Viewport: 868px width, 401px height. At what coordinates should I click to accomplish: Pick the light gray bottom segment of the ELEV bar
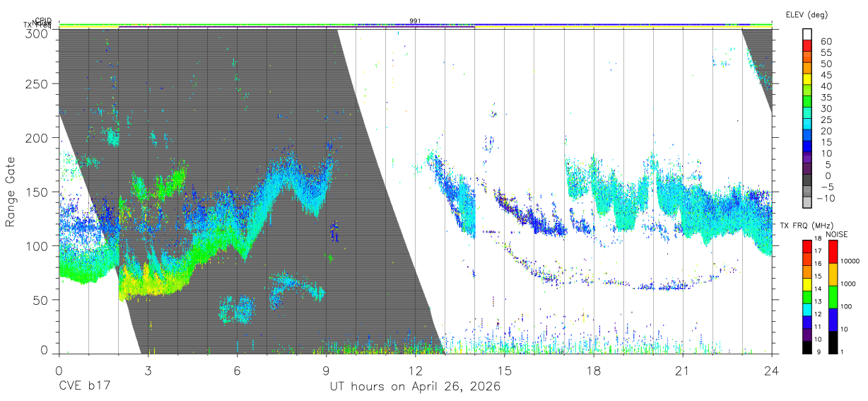(807, 203)
